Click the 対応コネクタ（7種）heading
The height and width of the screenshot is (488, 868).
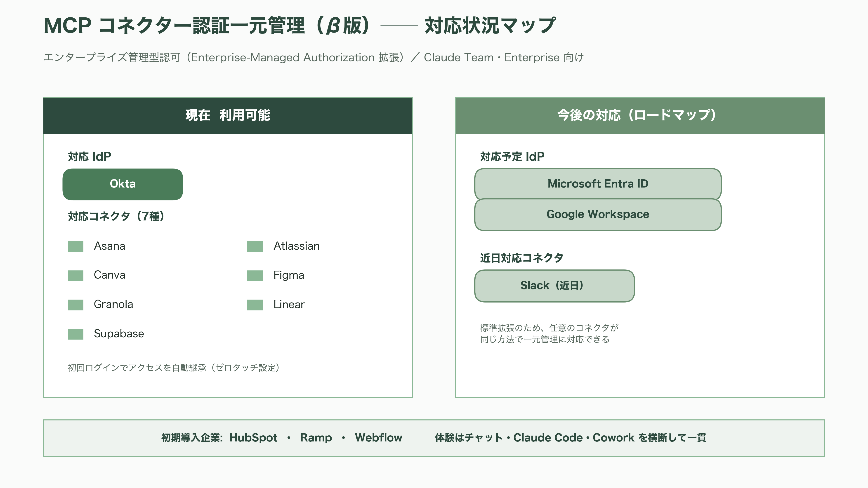pos(116,216)
